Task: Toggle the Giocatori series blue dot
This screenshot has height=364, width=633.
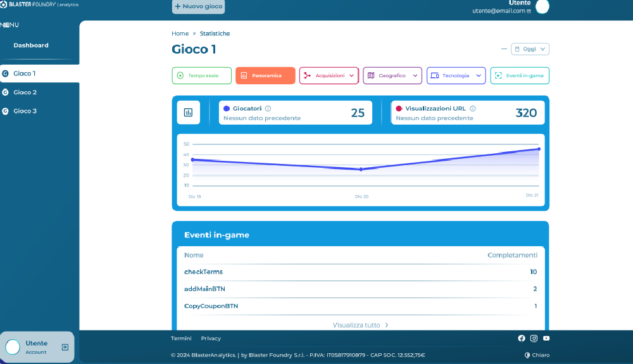Action: 227,108
